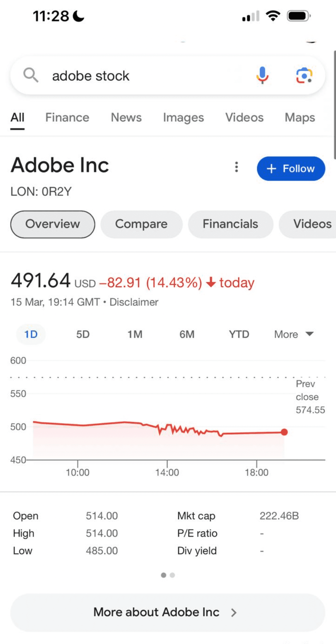The height and width of the screenshot is (644, 336).
Task: Follow Adobe Inc stock
Action: [x=291, y=169]
